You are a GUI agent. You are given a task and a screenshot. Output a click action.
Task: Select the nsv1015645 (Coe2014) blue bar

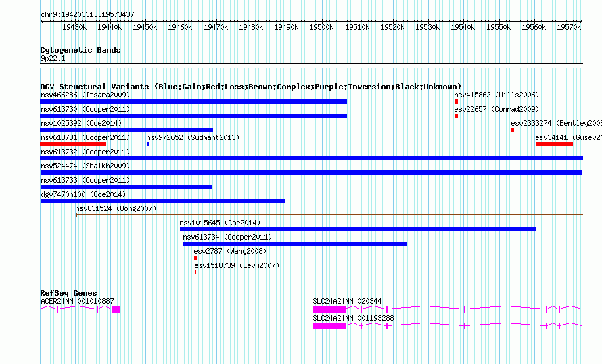(358, 229)
